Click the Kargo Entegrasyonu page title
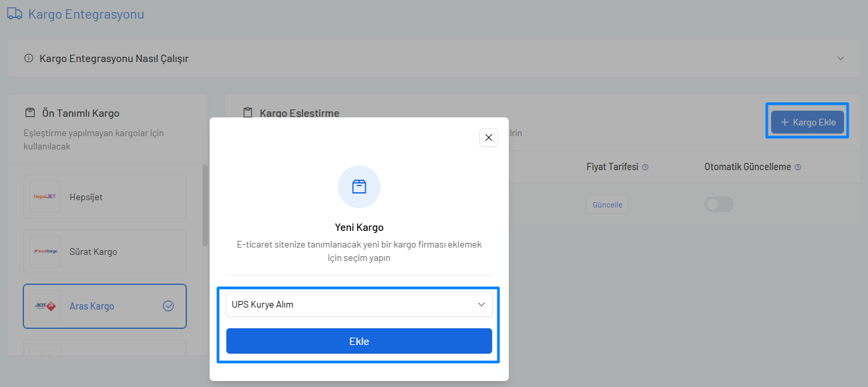 [86, 13]
